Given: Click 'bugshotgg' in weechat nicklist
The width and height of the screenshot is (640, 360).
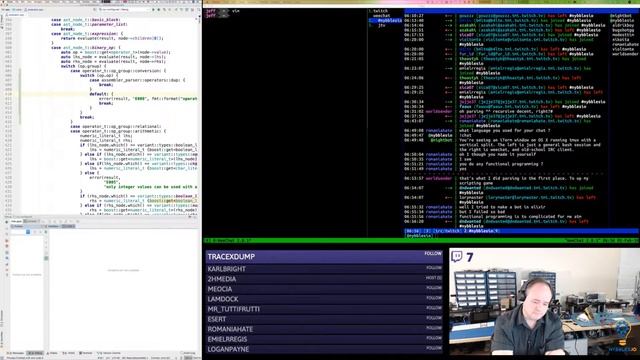Looking at the screenshot, I should pos(623,30).
